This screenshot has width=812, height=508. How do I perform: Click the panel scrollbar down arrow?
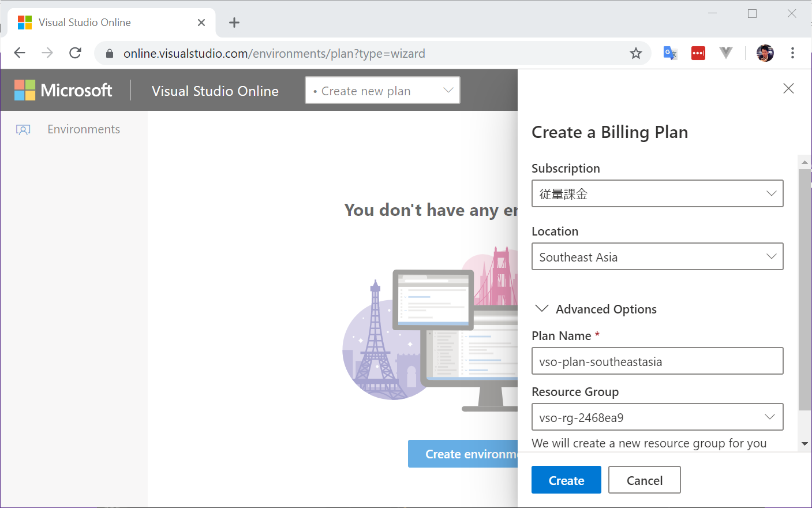click(804, 443)
